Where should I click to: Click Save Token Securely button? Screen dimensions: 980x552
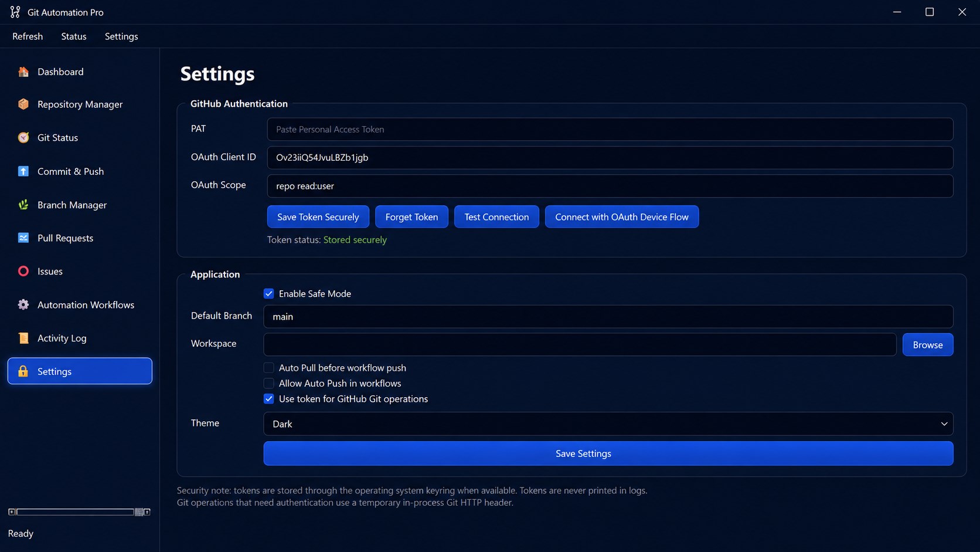point(318,216)
